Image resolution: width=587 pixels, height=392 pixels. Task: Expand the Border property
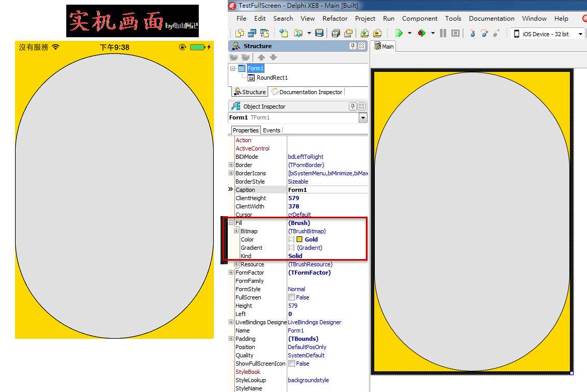pyautogui.click(x=231, y=164)
